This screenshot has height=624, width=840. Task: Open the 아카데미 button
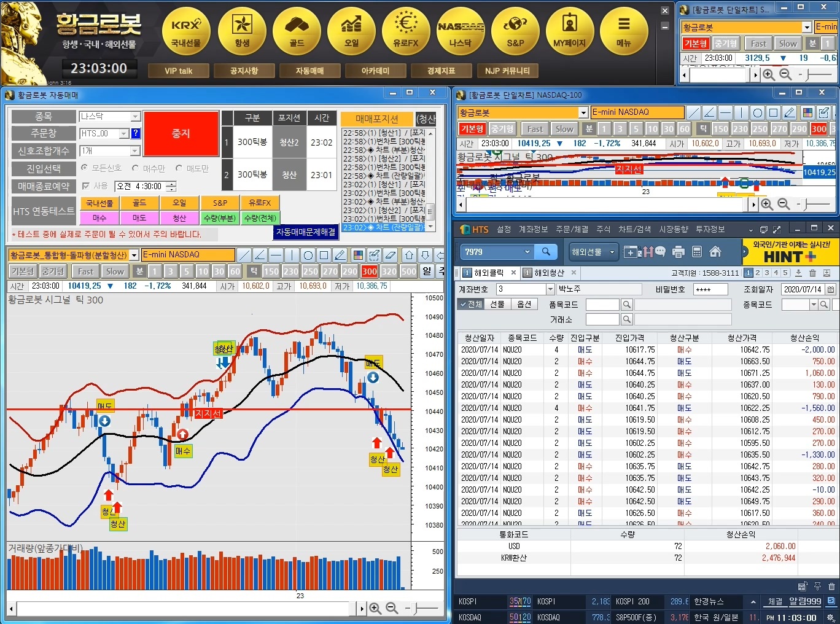pyautogui.click(x=375, y=71)
